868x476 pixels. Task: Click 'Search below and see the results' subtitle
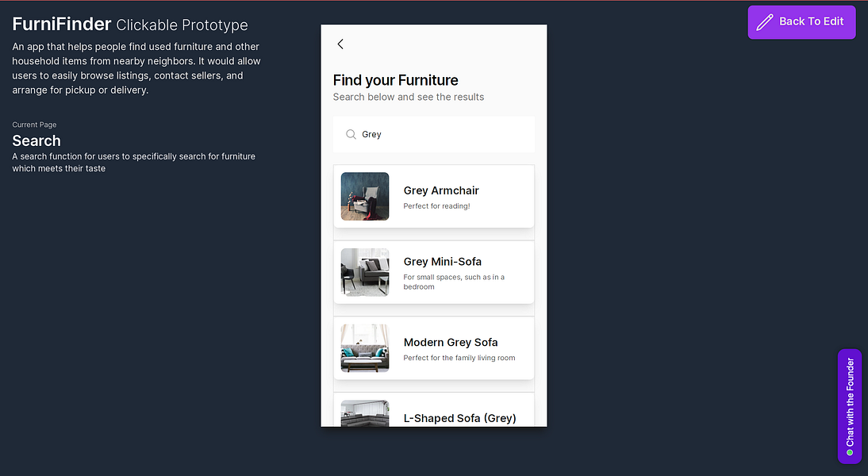click(x=409, y=97)
